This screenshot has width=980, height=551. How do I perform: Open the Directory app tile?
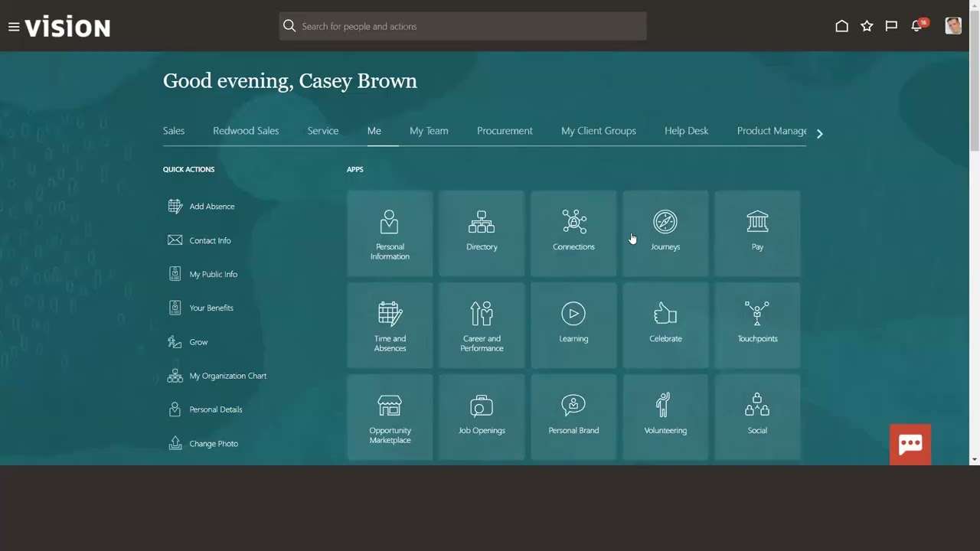coord(482,233)
